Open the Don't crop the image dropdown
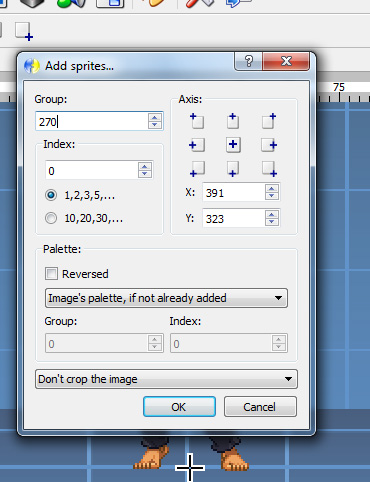370x482 pixels. coord(166,379)
